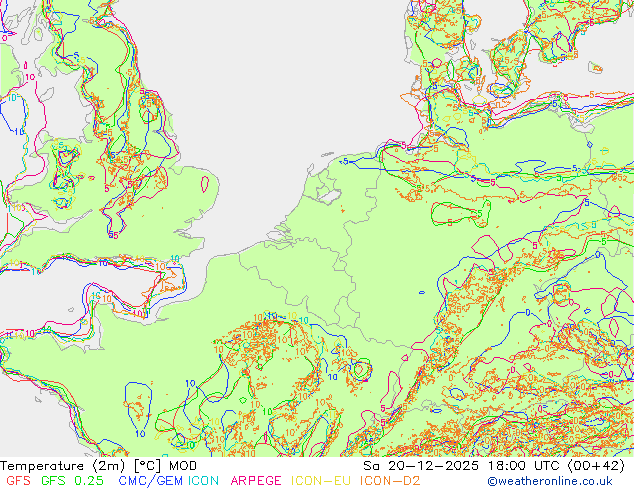Click the green 'GFS 0.25' legend label
The height and width of the screenshot is (490, 634).
click(x=72, y=481)
